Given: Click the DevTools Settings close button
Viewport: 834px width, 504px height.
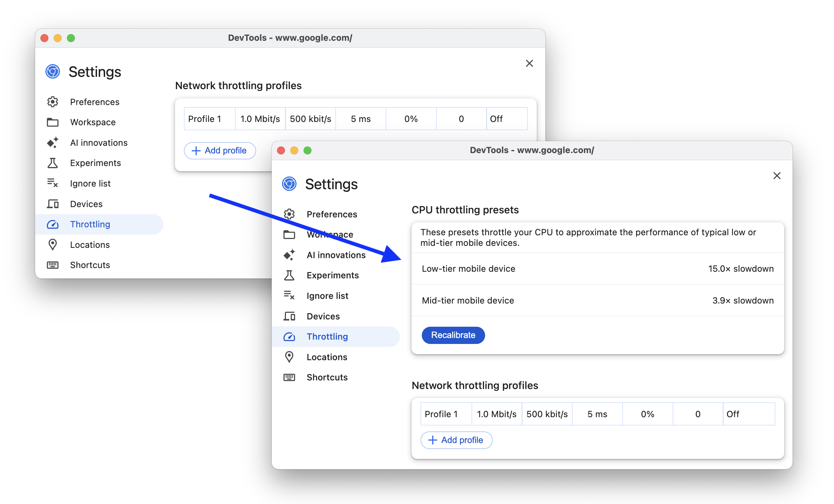Looking at the screenshot, I should 777,176.
